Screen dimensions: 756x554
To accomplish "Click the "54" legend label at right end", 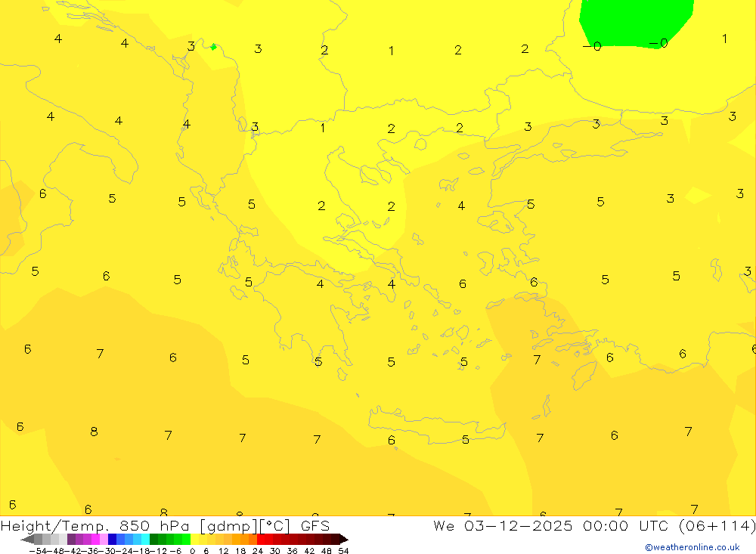I will tap(343, 551).
